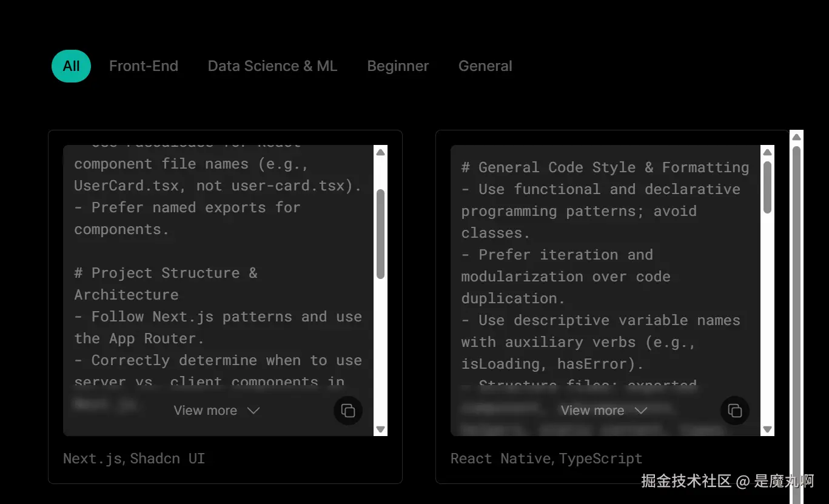Filter by the General tab
This screenshot has height=504, width=829.
tap(485, 66)
